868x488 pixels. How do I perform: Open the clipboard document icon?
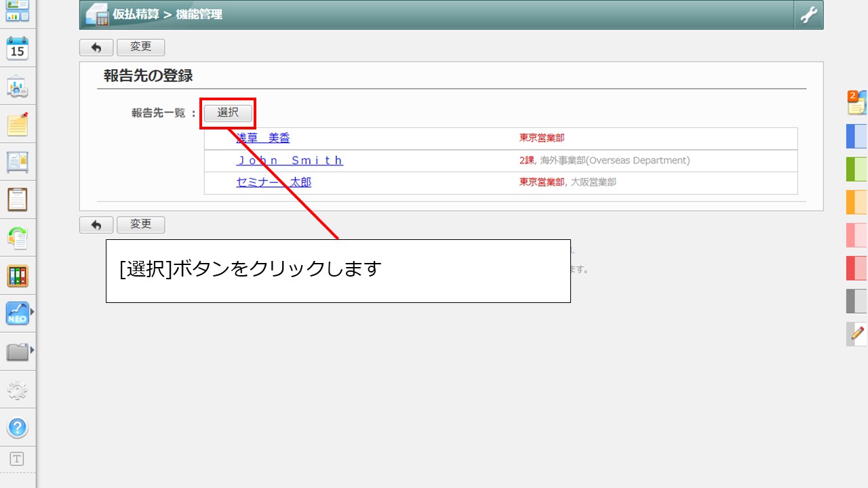[17, 200]
